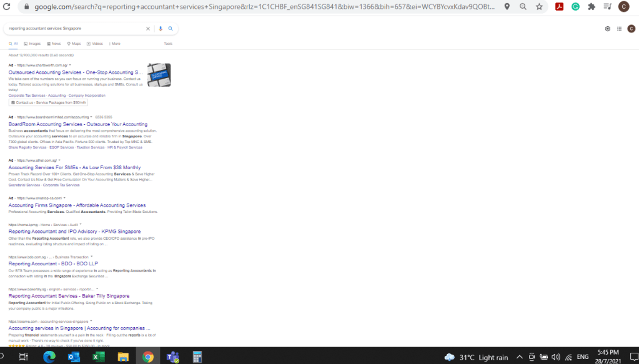Expand the Chartsworth ad dropdown arrow
This screenshot has height=364, width=639.
[70, 65]
